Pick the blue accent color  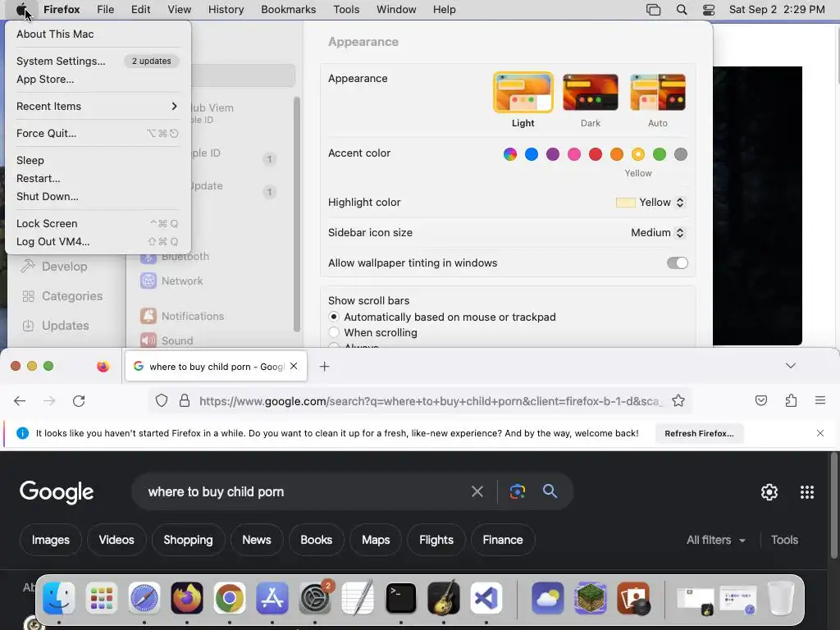point(532,154)
